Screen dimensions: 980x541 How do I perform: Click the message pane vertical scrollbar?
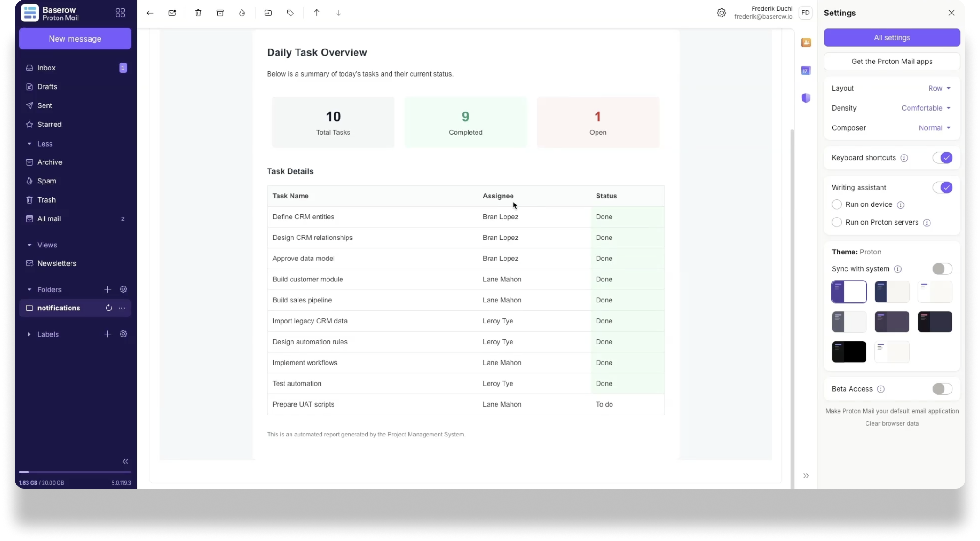point(792,308)
